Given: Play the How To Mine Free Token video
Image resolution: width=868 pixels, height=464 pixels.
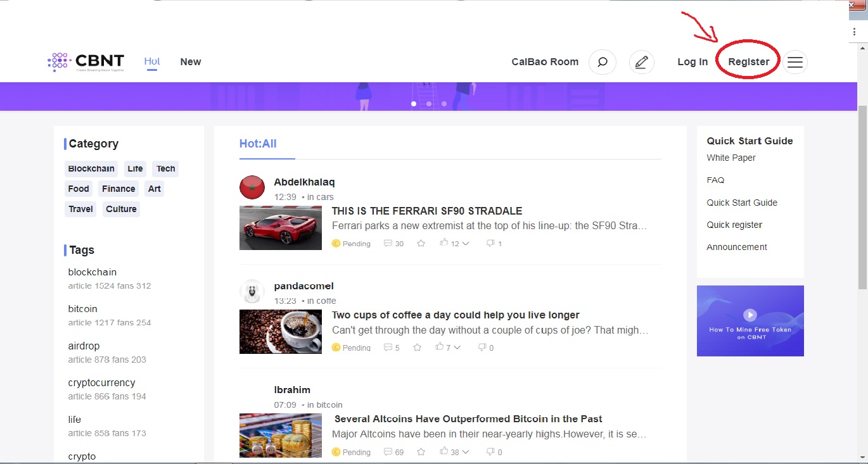Looking at the screenshot, I should click(x=750, y=314).
